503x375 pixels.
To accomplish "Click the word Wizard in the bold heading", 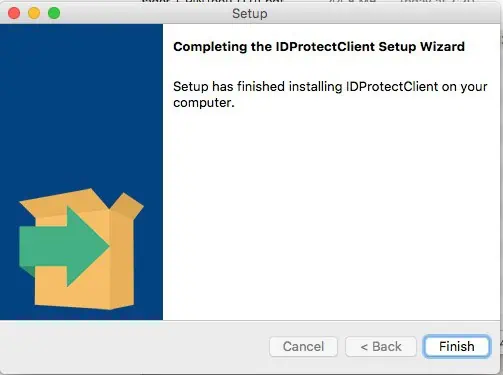I will [442, 46].
